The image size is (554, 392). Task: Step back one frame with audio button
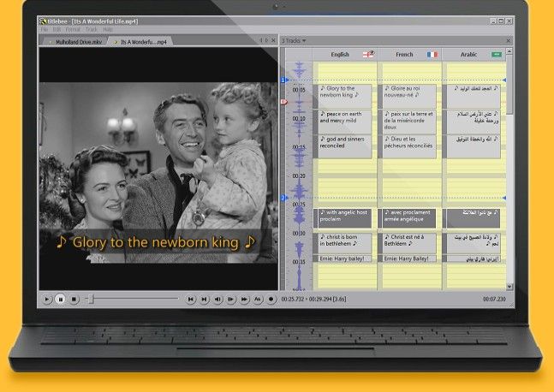click(217, 300)
